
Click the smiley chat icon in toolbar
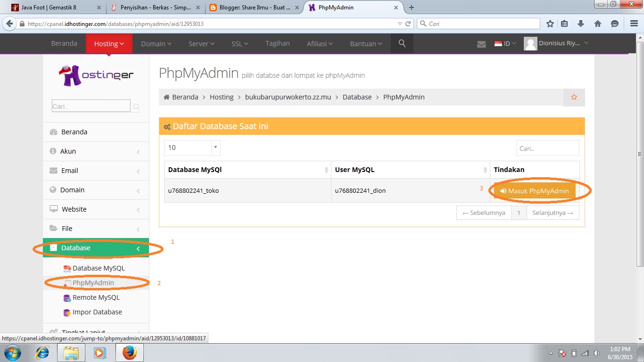[614, 24]
